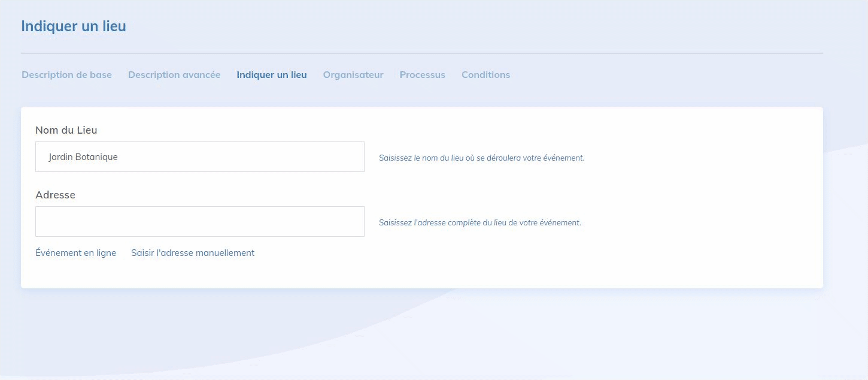The height and width of the screenshot is (380, 868).
Task: Open the Processus tab
Action: [x=423, y=75]
